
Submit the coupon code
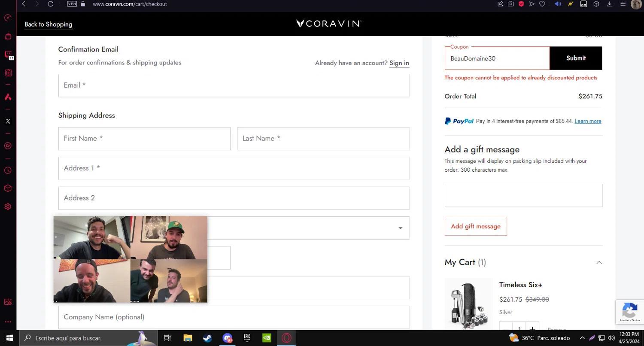[x=576, y=58]
